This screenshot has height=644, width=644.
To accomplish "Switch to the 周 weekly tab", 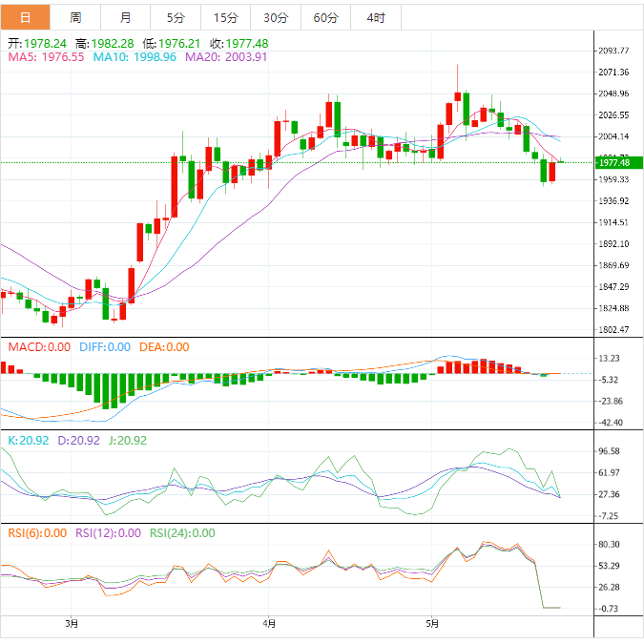I will click(x=75, y=17).
